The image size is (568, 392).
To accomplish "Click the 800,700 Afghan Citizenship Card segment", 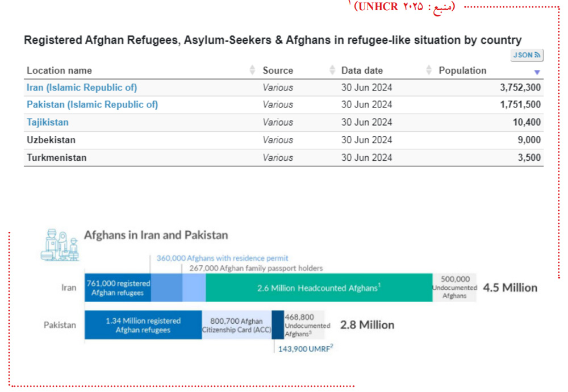I will 236,325.
